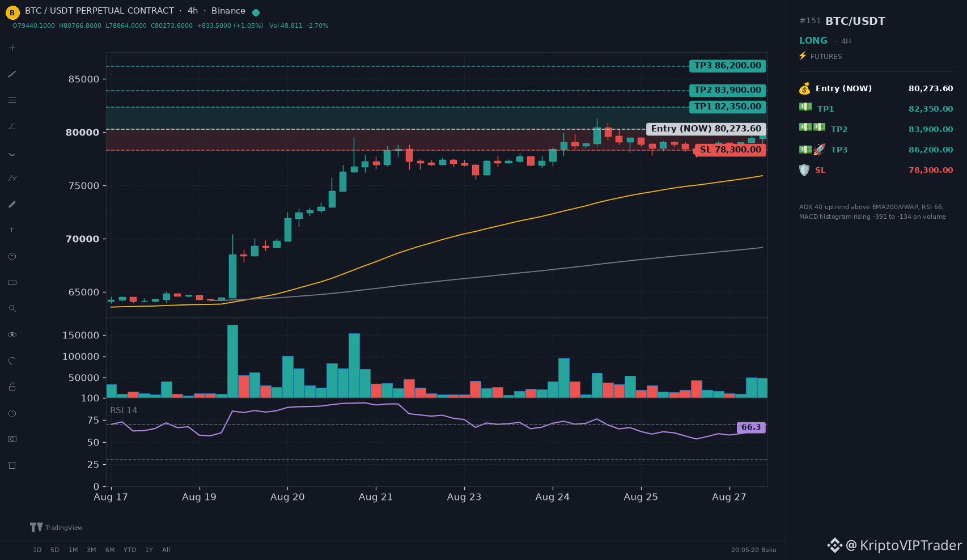The width and height of the screenshot is (967, 560).
Task: Click the shield icon beside SL
Action: click(x=804, y=170)
